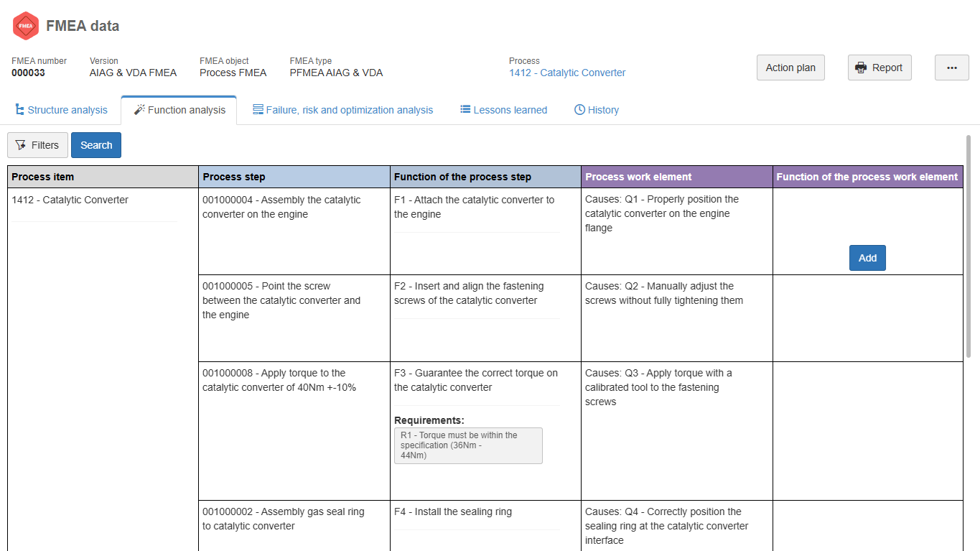The image size is (980, 551).
Task: Click cause Q3 - Apply torque with calibrated tool
Action: pos(658,387)
